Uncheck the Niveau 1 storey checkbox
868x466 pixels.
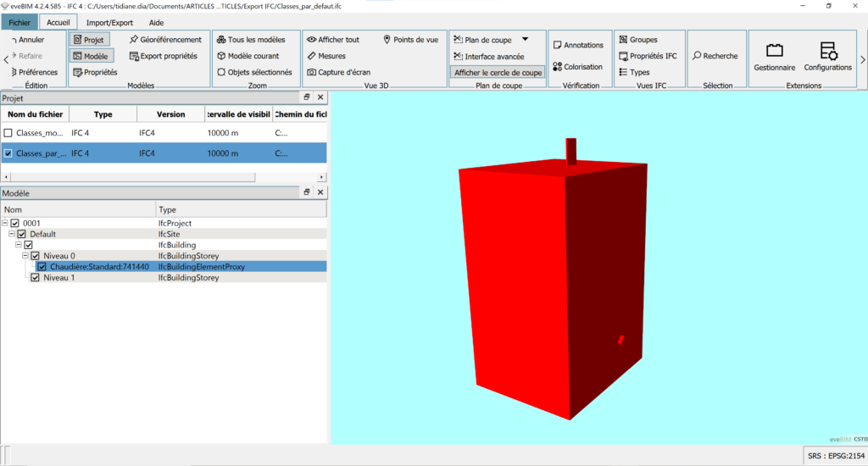[x=36, y=277]
